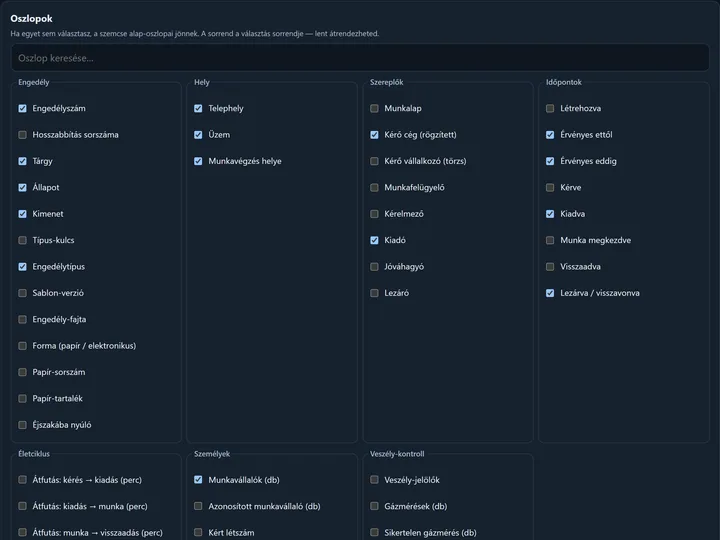Uncheck the Kiadva checkbox

click(550, 214)
